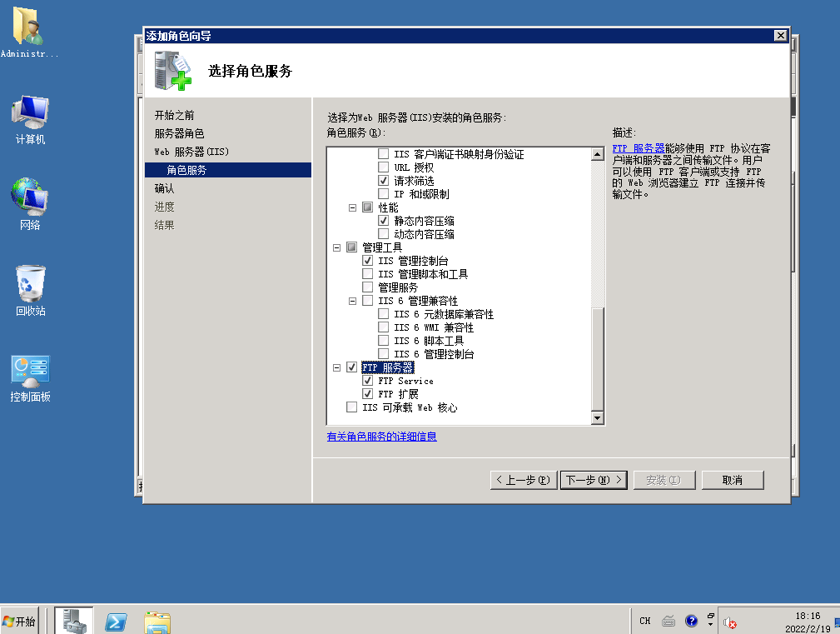The height and width of the screenshot is (634, 840).
Task: Launch PowerShell from the taskbar
Action: [116, 622]
